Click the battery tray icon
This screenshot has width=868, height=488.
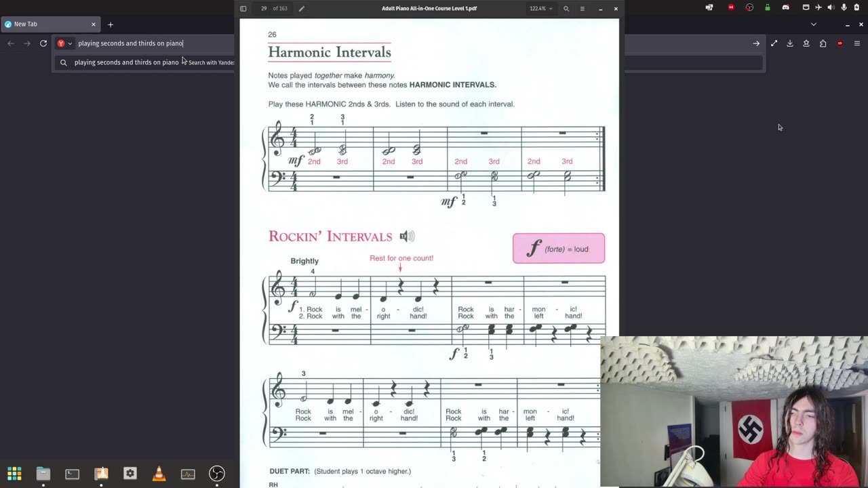[x=858, y=7]
